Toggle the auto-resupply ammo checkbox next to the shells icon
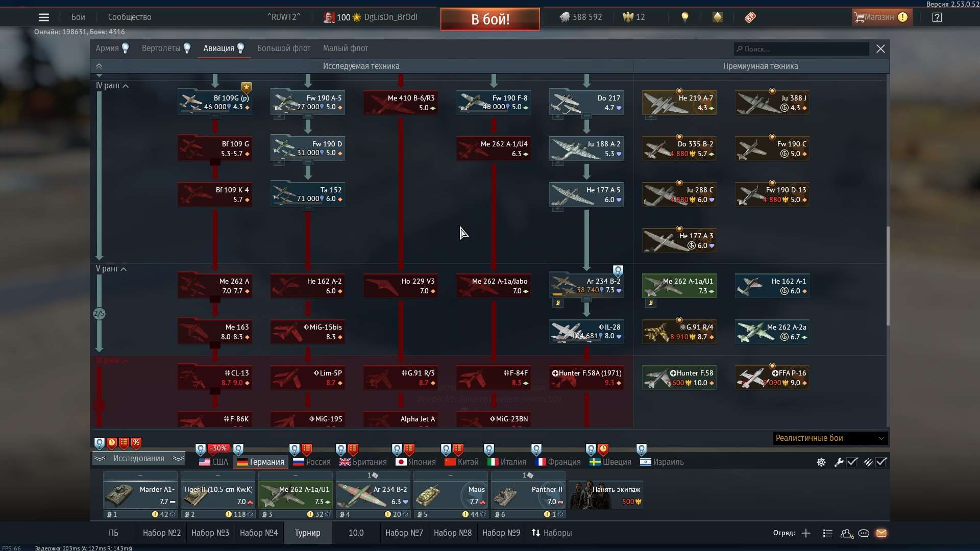Viewport: 980px width, 551px height. pos(882,462)
